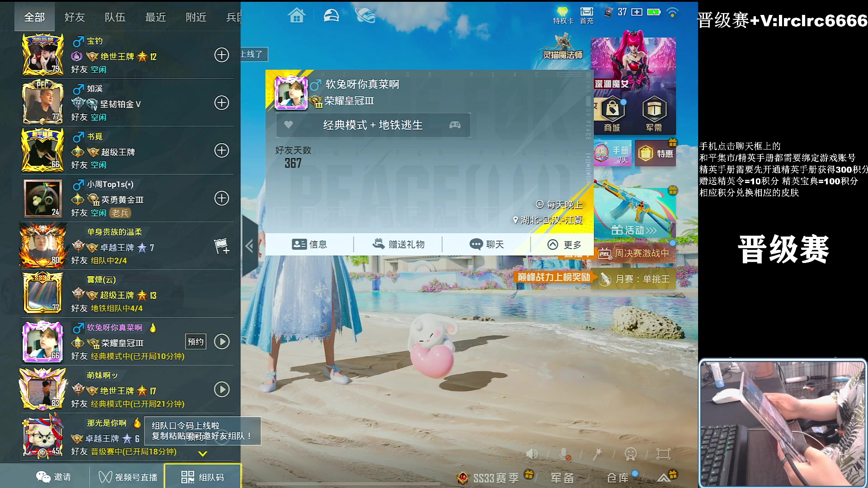Image resolution: width=868 pixels, height=488 pixels.
Task: Open the planet icon in the top bar
Action: (x=366, y=15)
